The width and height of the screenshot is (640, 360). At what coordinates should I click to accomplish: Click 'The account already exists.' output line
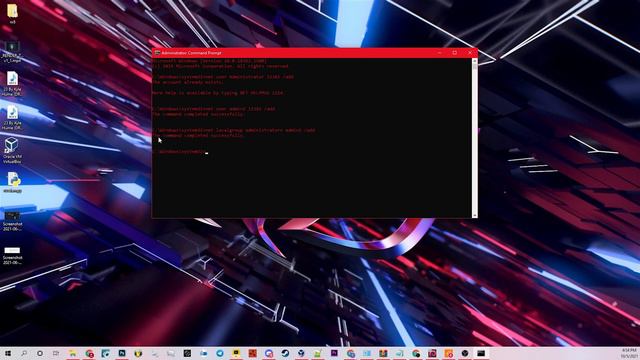pos(188,82)
